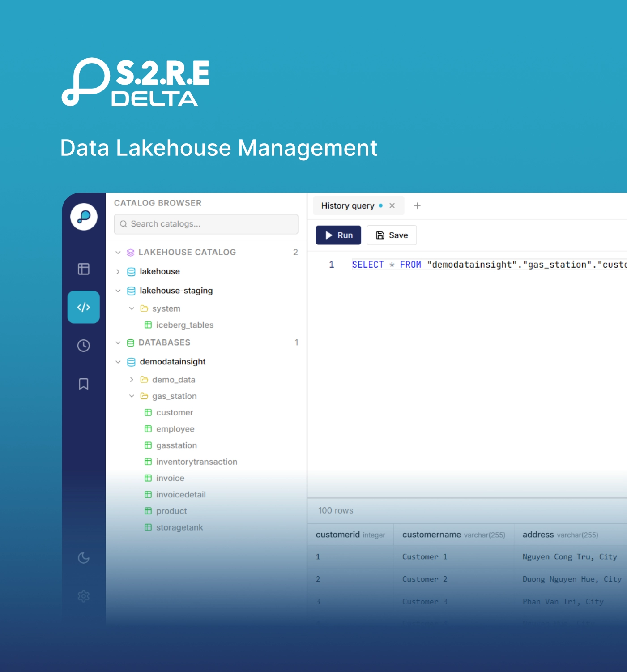Switch to the History query tab
627x672 pixels.
(348, 206)
